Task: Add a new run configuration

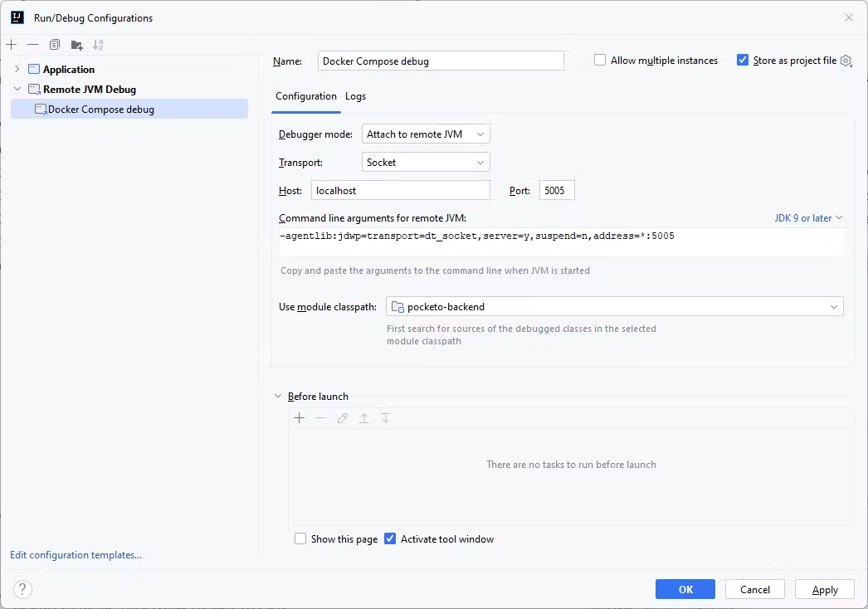Action: coord(12,45)
